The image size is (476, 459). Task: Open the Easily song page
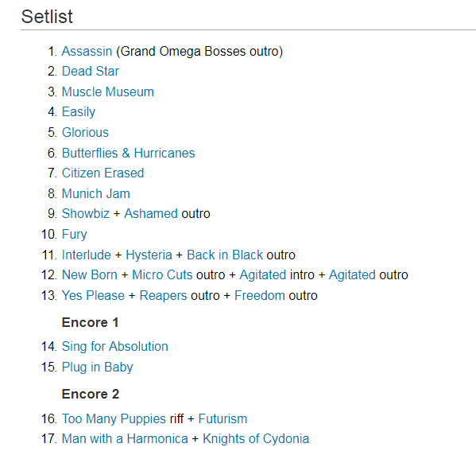(79, 112)
